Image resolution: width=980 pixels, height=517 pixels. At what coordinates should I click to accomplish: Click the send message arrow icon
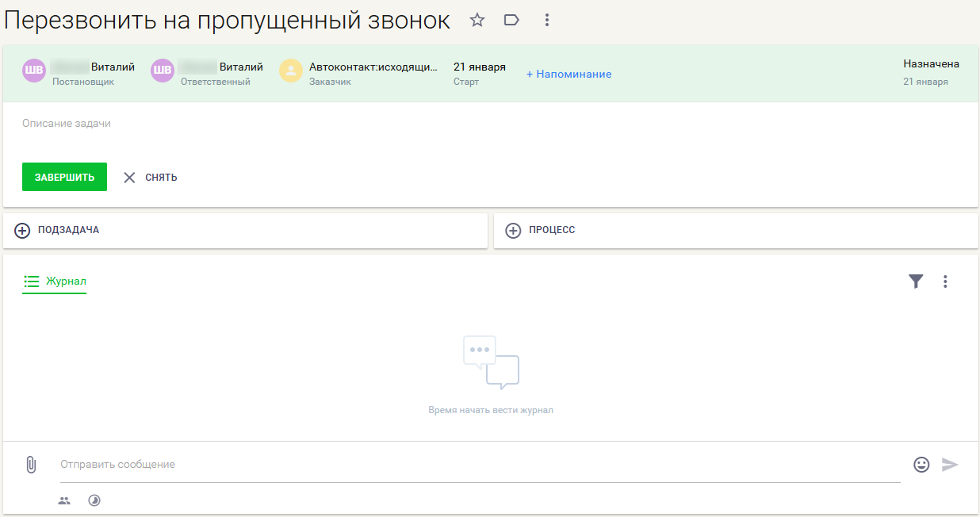point(951,465)
